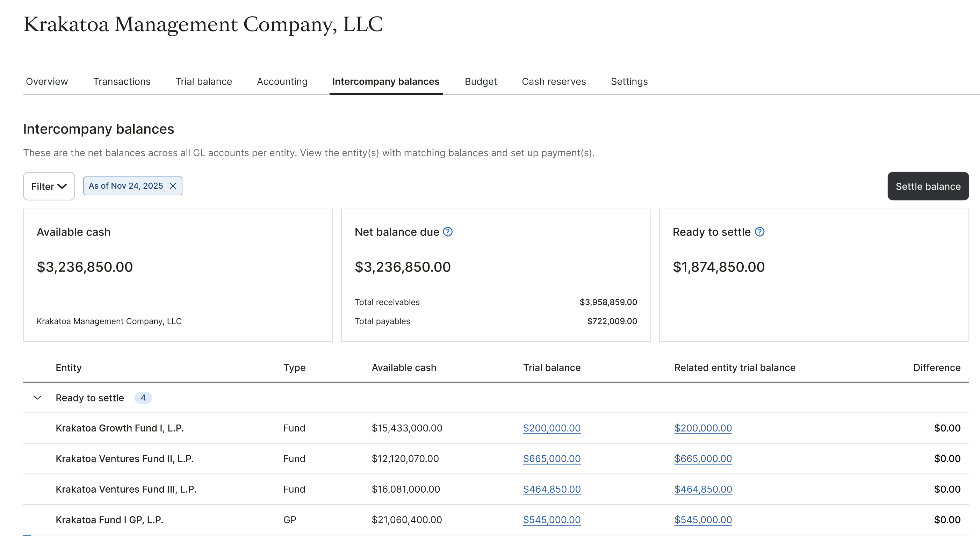Remove the As of Nov 24, 2025 filter
The height and width of the screenshot is (536, 980).
(x=173, y=186)
